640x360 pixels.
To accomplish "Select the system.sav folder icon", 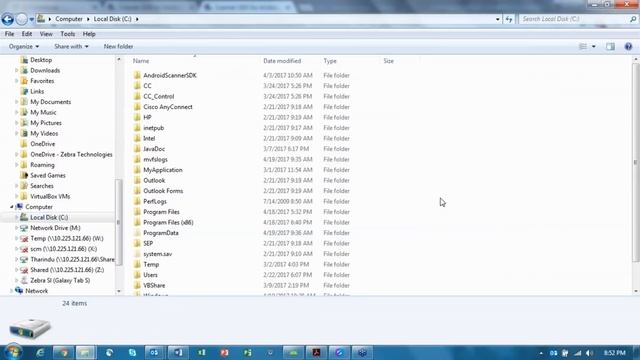I will (x=137, y=254).
